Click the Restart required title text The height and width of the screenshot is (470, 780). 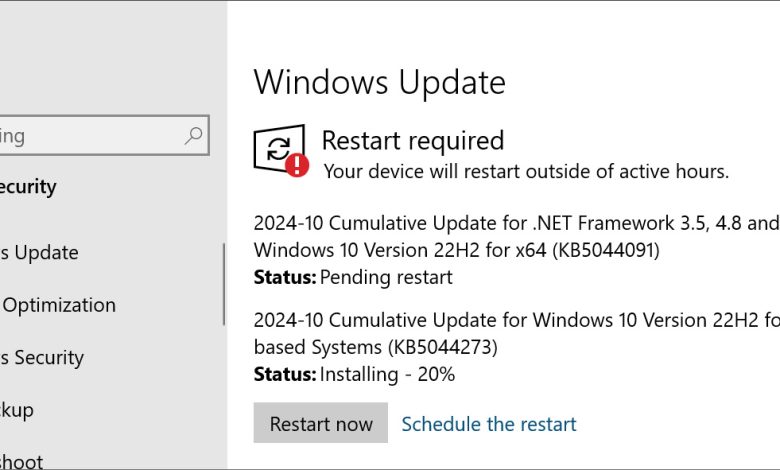pos(412,141)
